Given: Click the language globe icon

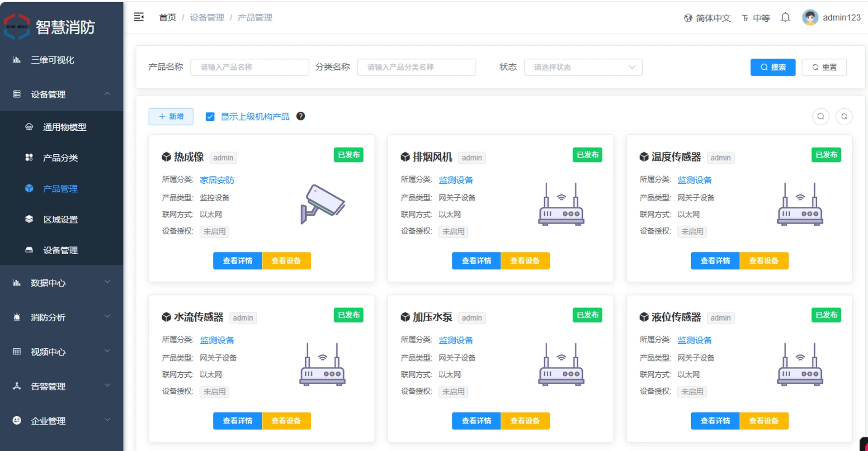Looking at the screenshot, I should click(x=688, y=18).
